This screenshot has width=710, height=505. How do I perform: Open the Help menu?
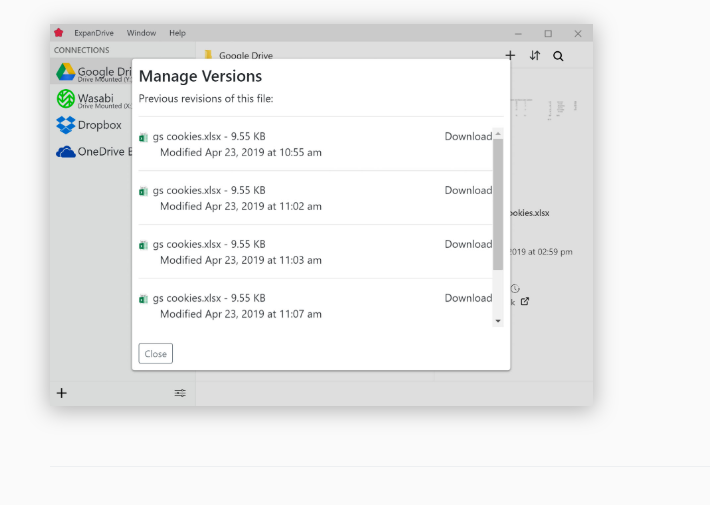(177, 33)
